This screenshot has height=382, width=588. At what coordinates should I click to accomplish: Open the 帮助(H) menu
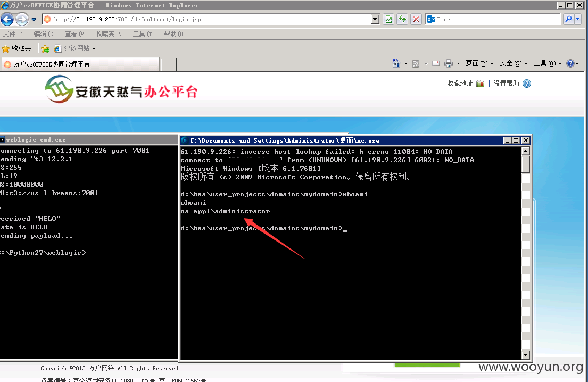coord(175,34)
